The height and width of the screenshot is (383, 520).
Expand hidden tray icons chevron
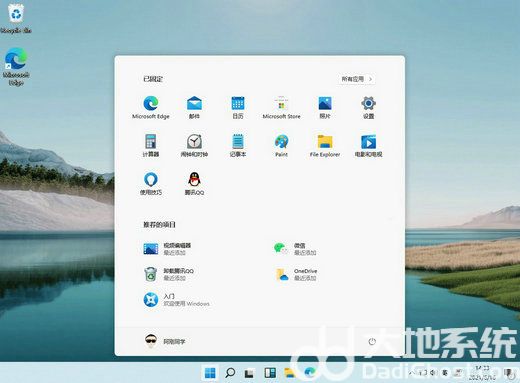(x=412, y=373)
